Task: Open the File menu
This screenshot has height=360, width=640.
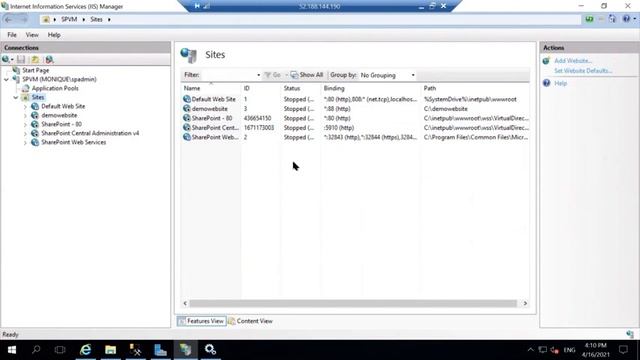Action: 12,35
